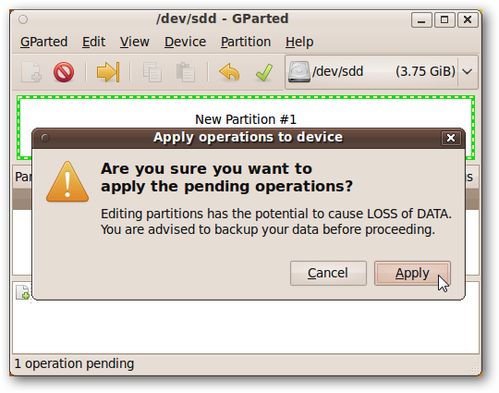Image resolution: width=499 pixels, height=393 pixels.
Task: Open the Help menu
Action: coord(299,42)
